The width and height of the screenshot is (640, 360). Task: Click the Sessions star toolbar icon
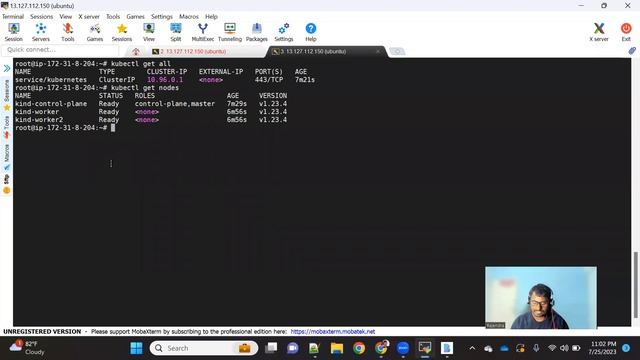122,32
